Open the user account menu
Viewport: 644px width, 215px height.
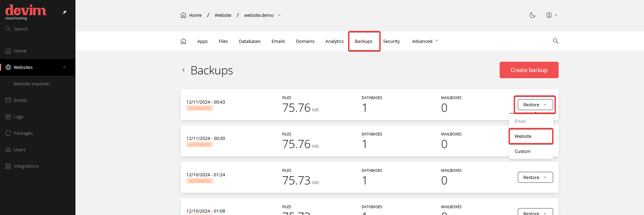551,15
